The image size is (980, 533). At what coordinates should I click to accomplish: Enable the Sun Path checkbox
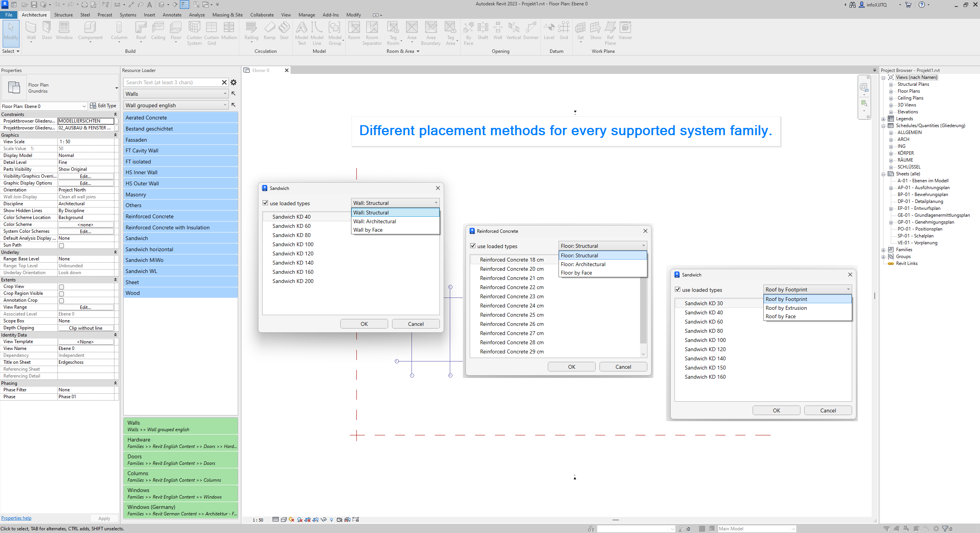coord(61,245)
